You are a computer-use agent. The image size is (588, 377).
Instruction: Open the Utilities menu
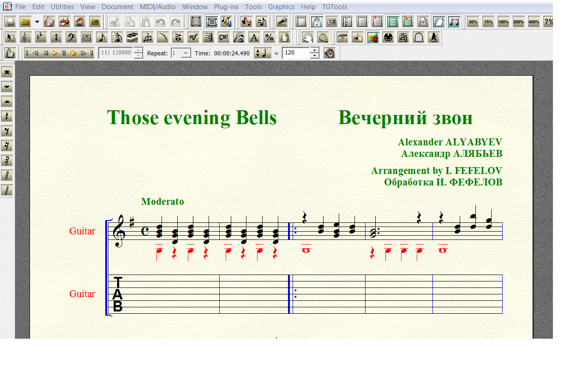[62, 7]
